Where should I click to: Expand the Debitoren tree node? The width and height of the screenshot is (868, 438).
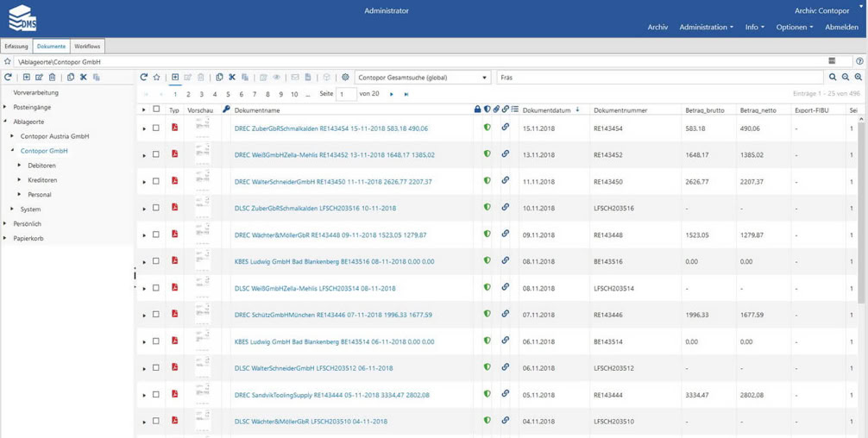[20, 166]
